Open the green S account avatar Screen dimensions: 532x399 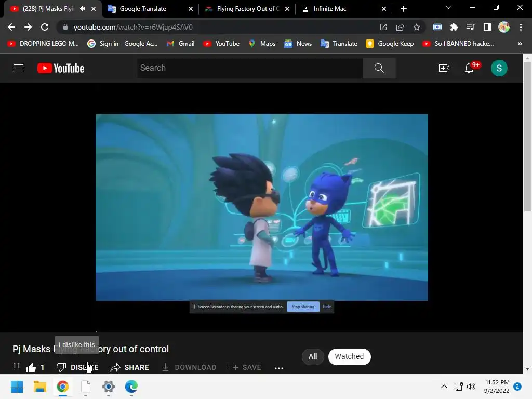pos(499,68)
